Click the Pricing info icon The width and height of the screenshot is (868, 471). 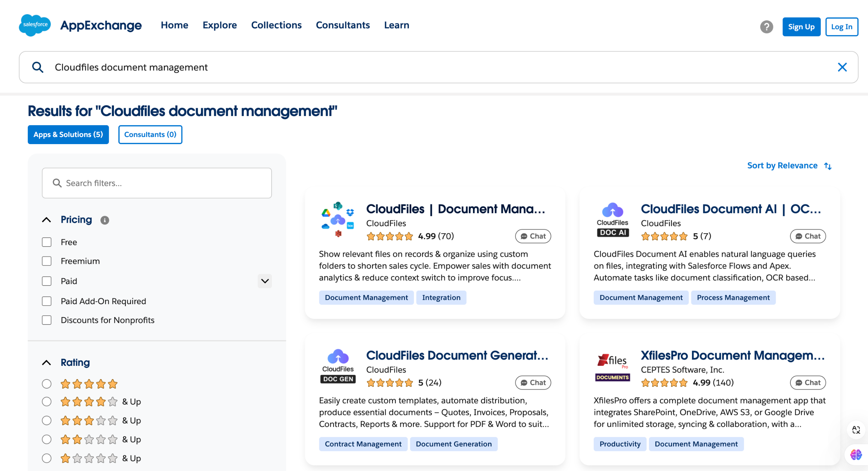pos(105,220)
